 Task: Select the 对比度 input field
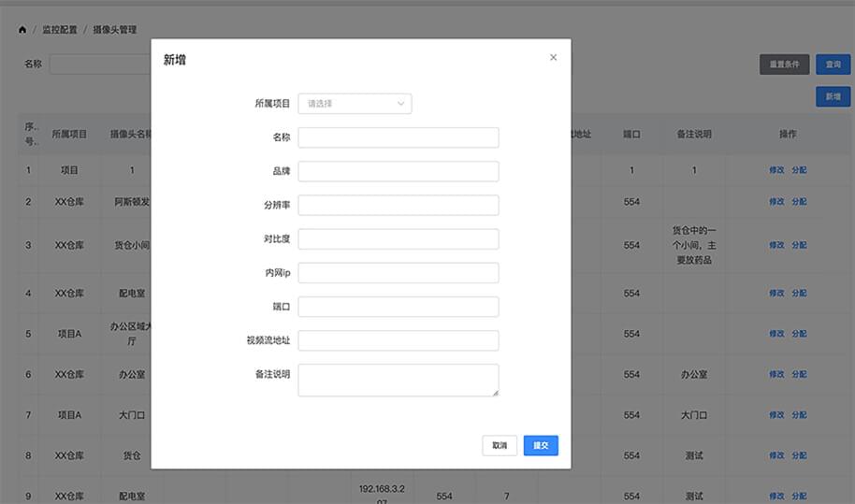pos(398,238)
